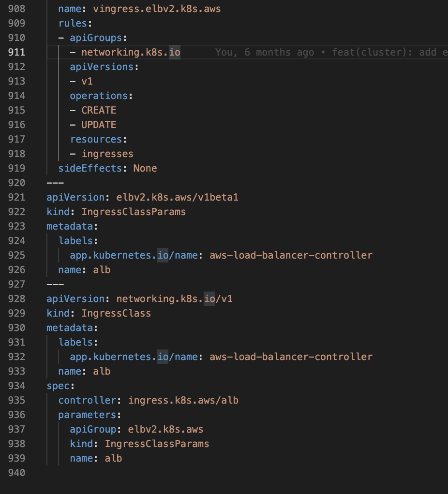Select the CREATE operation entry
448x494 pixels.
99,110
